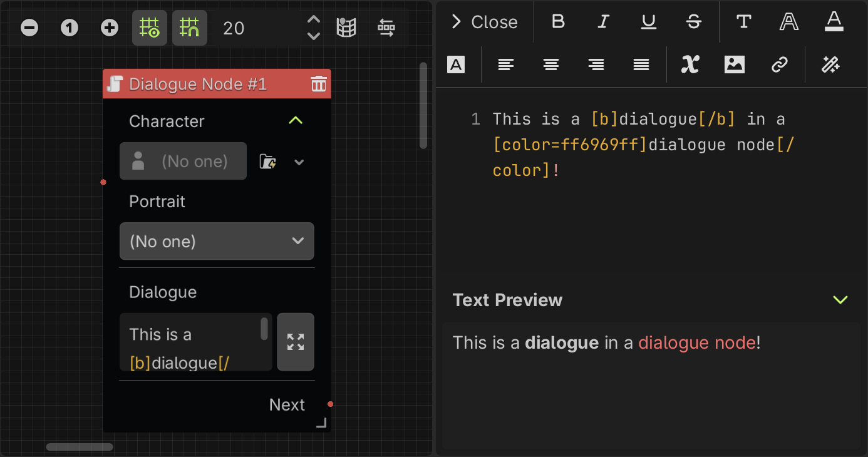
Task: Toggle grid visibility in the toolbar
Action: tap(150, 28)
